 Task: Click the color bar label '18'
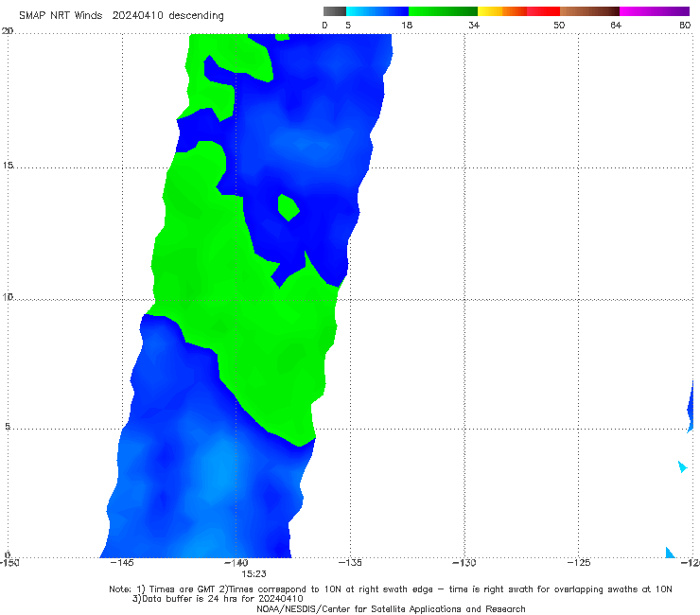click(x=407, y=25)
